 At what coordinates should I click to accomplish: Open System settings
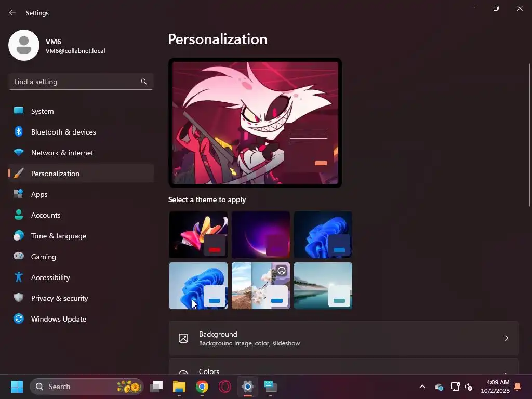coord(81,111)
